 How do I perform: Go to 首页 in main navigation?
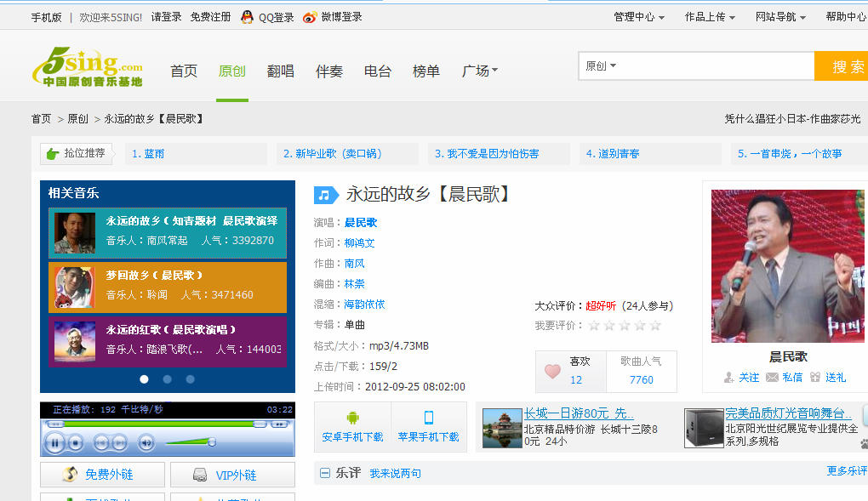[x=184, y=71]
